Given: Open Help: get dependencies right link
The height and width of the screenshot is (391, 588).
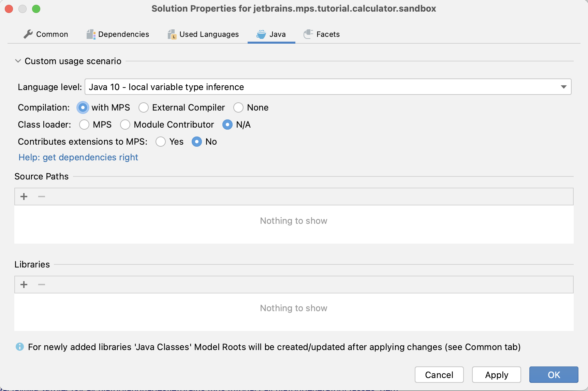Looking at the screenshot, I should (78, 157).
